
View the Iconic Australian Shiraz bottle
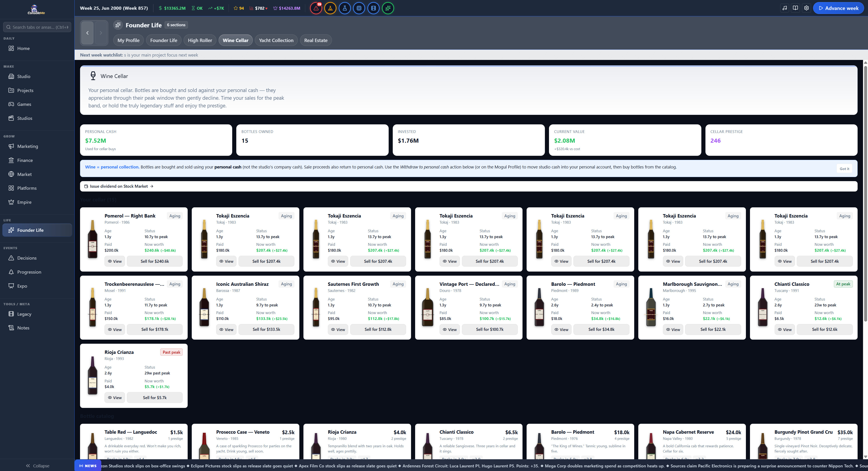[x=226, y=329]
